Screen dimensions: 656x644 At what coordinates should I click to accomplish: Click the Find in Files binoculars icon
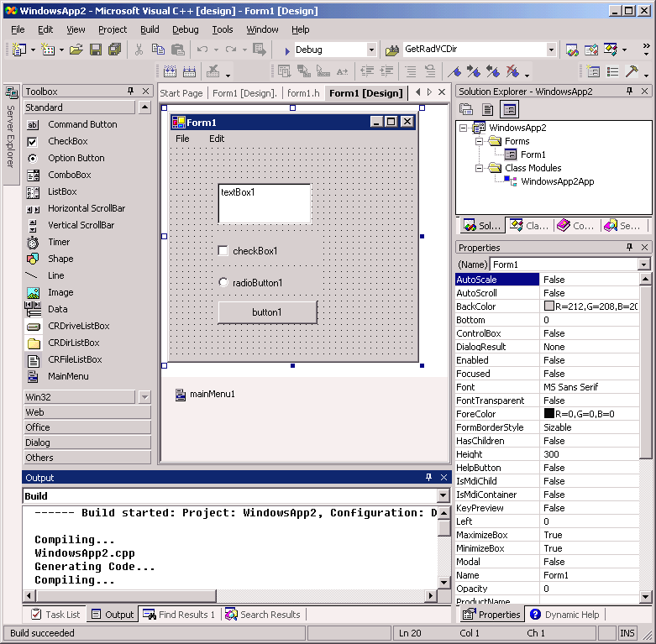click(x=392, y=50)
